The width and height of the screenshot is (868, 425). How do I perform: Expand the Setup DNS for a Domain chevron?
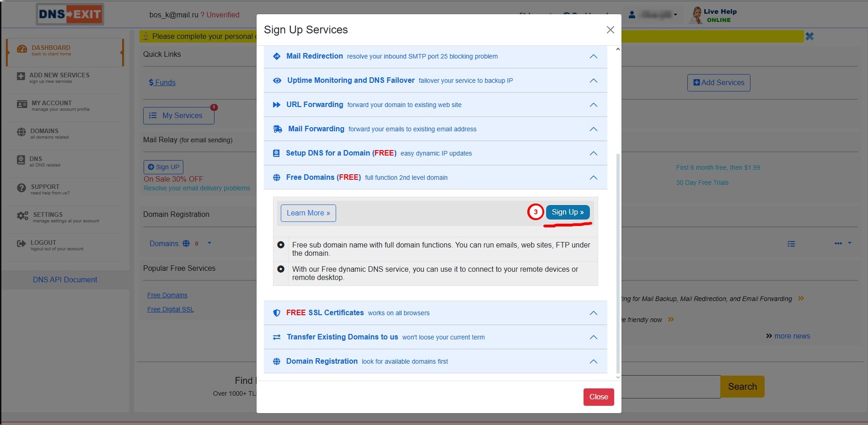click(x=593, y=153)
